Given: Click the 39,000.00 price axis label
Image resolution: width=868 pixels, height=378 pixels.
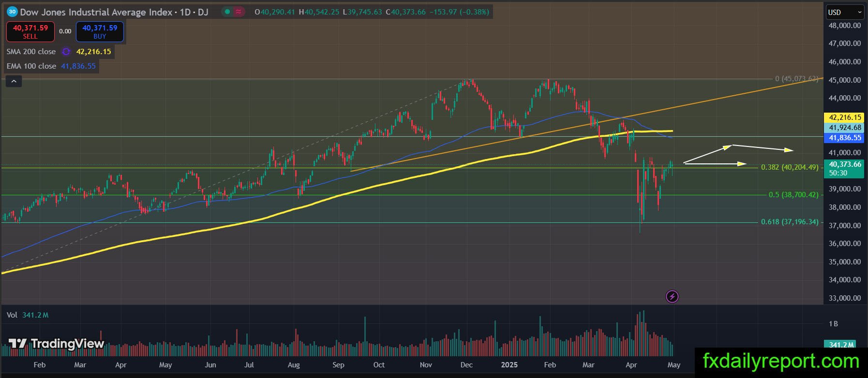Looking at the screenshot, I should tap(845, 189).
